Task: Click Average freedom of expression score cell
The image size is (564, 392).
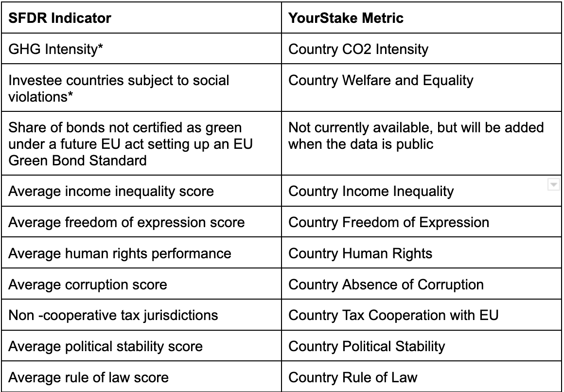Action: (x=141, y=222)
